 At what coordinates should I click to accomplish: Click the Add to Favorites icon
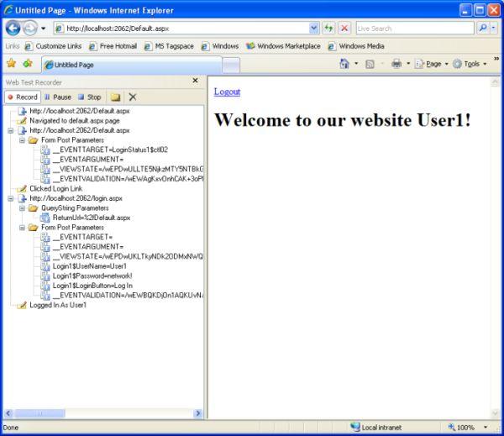coord(28,64)
